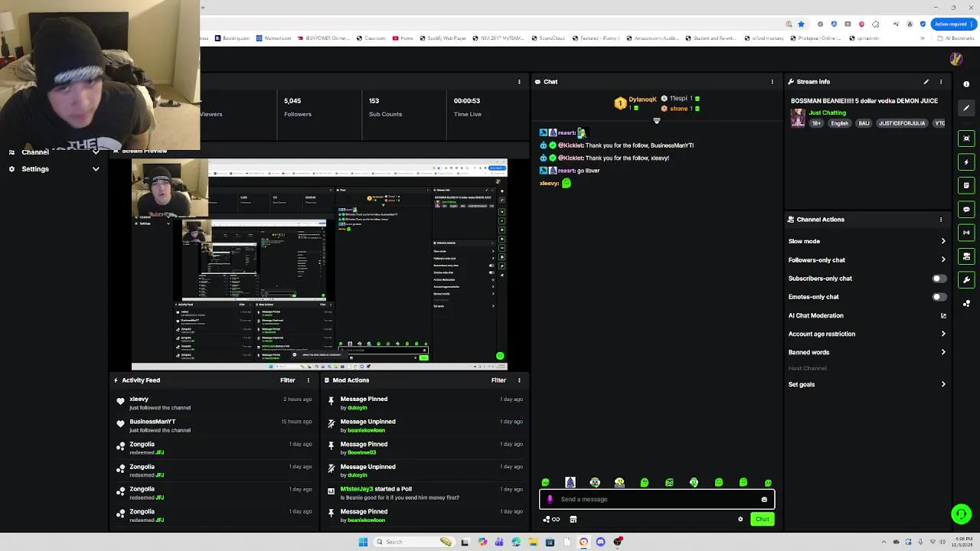The image size is (980, 551).
Task: Open the Walmart.com bookmark
Action: point(273,38)
